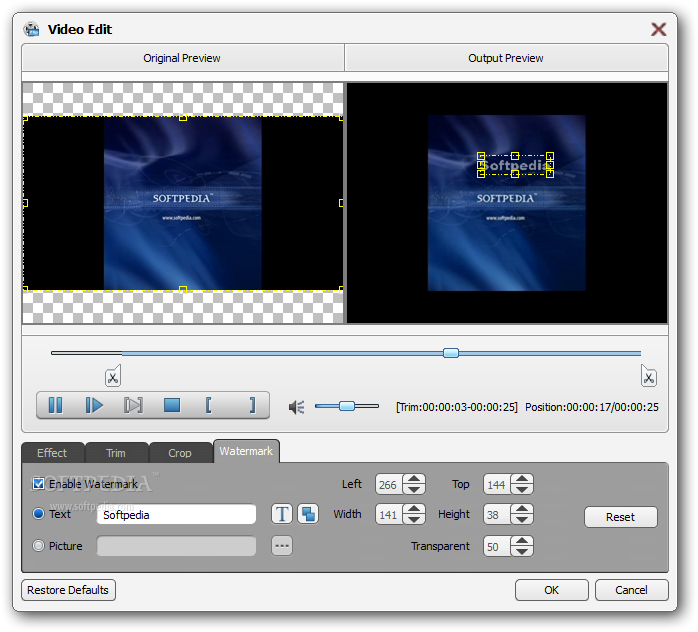Click the Reset button

tap(620, 517)
